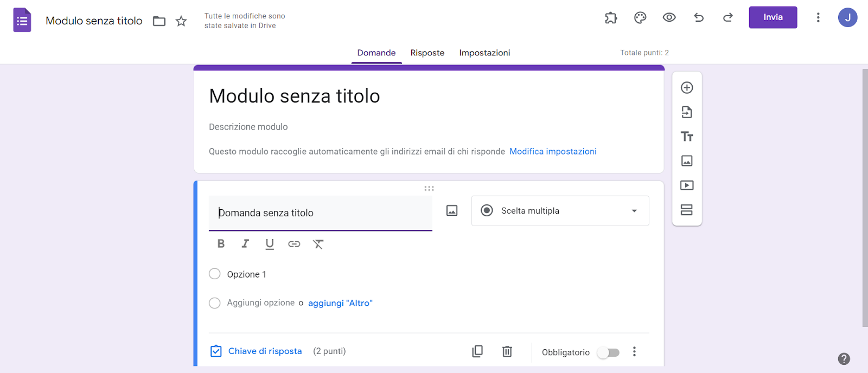Switch to the Risposte tab

click(x=427, y=53)
